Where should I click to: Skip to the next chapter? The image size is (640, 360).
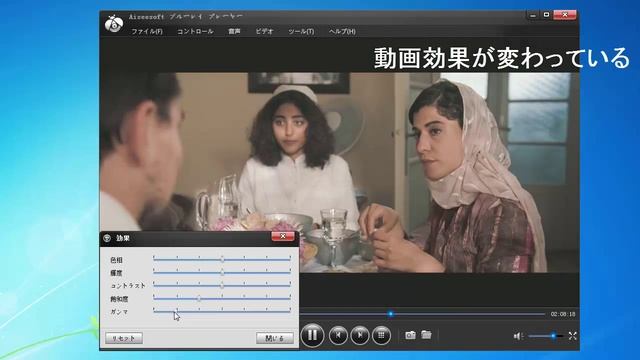click(360, 335)
